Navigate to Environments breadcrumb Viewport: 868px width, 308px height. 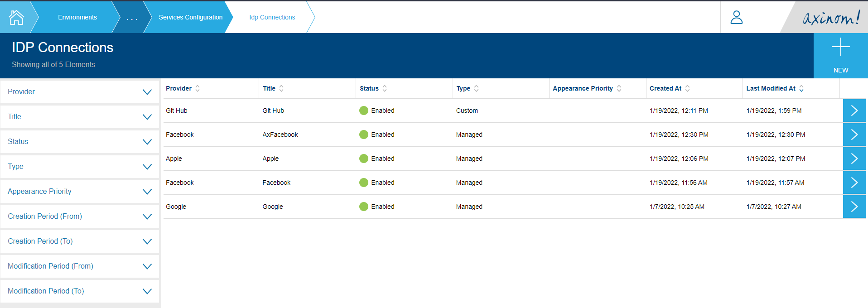[77, 17]
